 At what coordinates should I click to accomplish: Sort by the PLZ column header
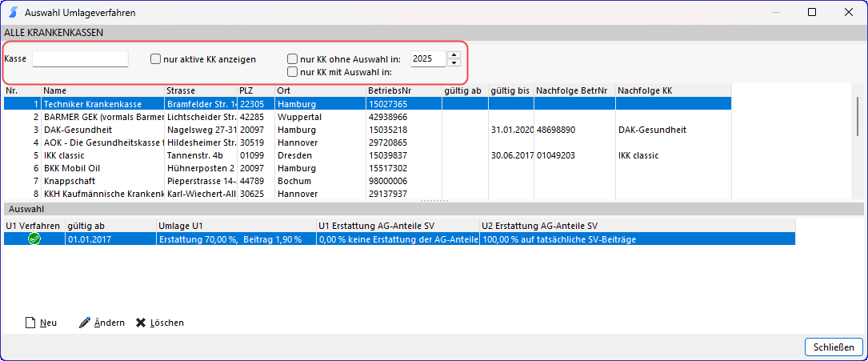(x=256, y=90)
